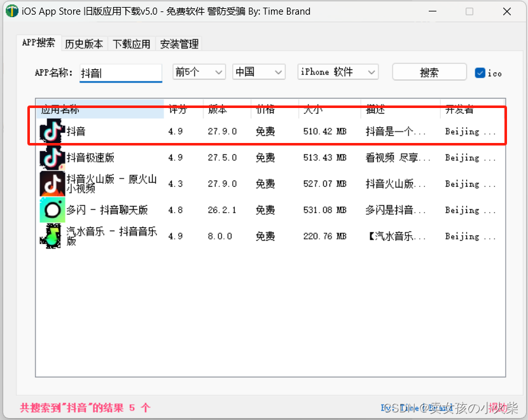
Task: Open the iPhone 软件 type dropdown
Action: pos(338,72)
